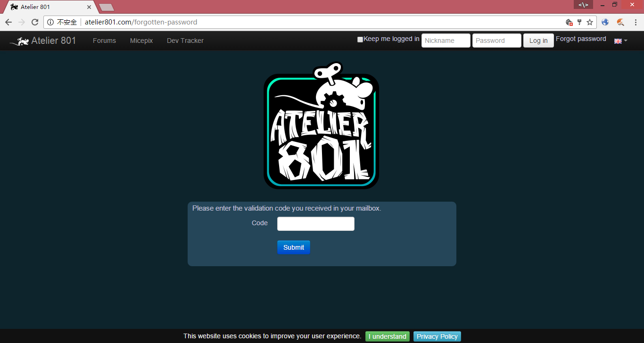The image size is (644, 343).
Task: Accept cookies with I understand button
Action: pyautogui.click(x=388, y=336)
